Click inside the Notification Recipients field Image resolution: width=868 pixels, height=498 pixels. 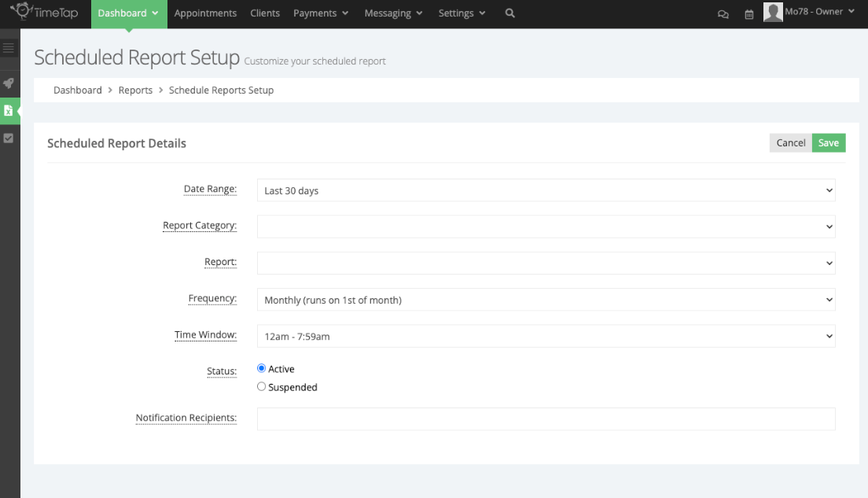pyautogui.click(x=545, y=419)
